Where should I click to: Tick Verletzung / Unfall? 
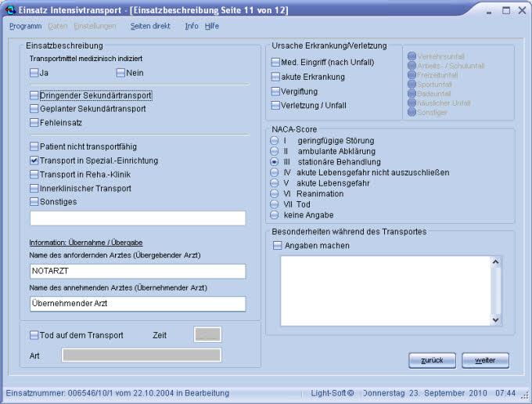[275, 106]
